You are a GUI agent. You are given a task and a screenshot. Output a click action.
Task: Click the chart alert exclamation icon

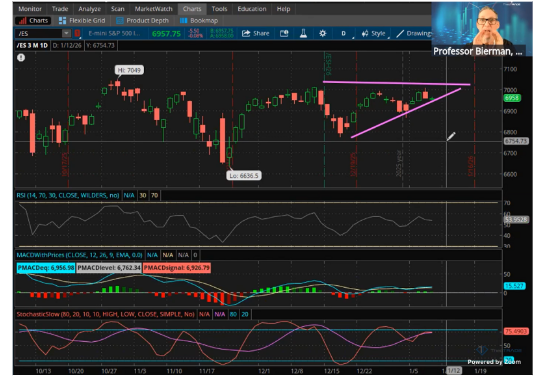[21, 57]
